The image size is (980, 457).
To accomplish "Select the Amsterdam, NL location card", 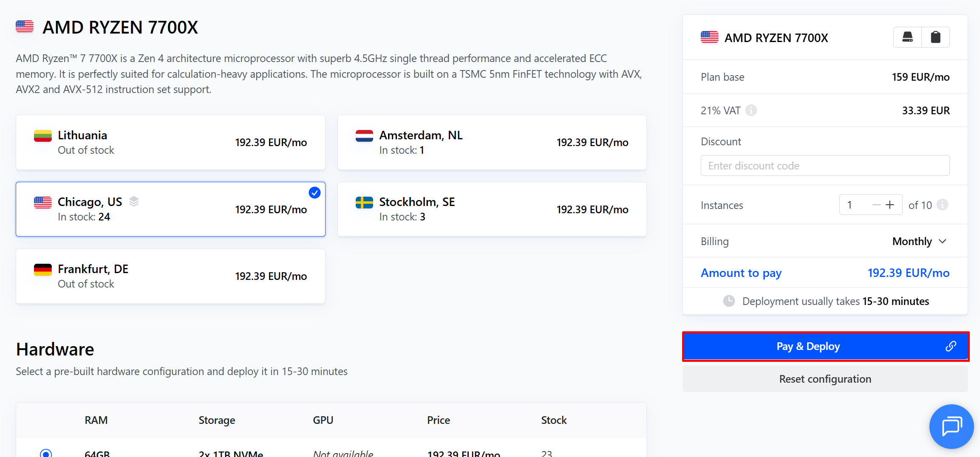I will pyautogui.click(x=492, y=142).
